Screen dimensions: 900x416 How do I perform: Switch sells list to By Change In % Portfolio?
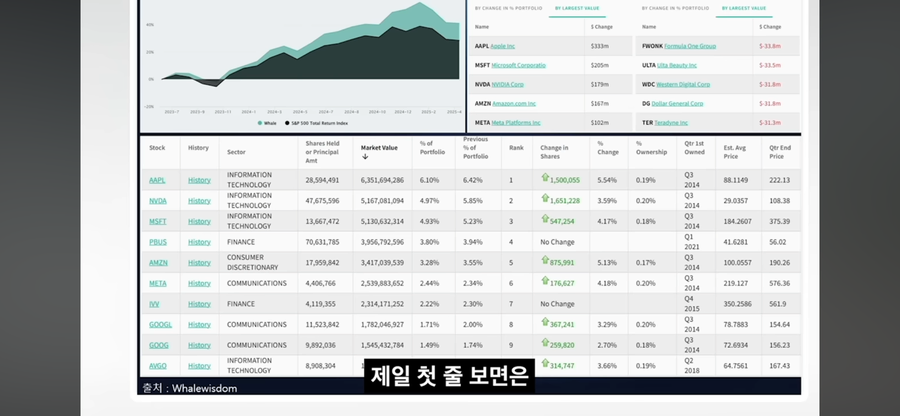(675, 9)
